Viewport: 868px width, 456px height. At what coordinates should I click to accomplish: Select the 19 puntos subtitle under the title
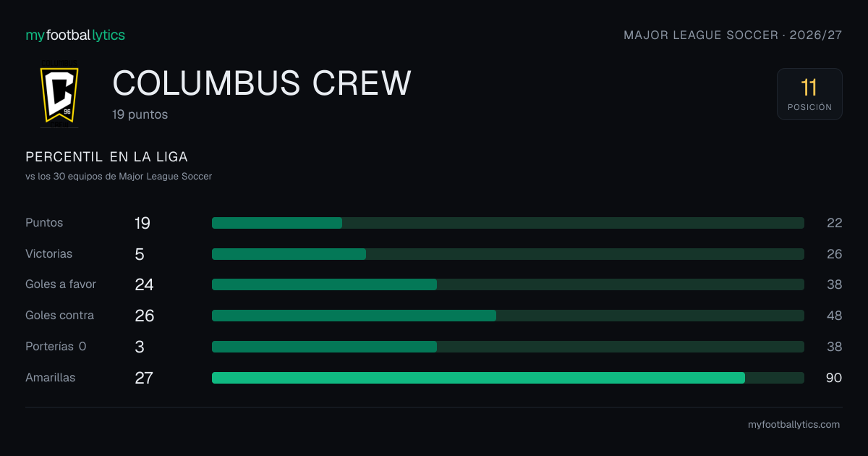click(x=140, y=114)
